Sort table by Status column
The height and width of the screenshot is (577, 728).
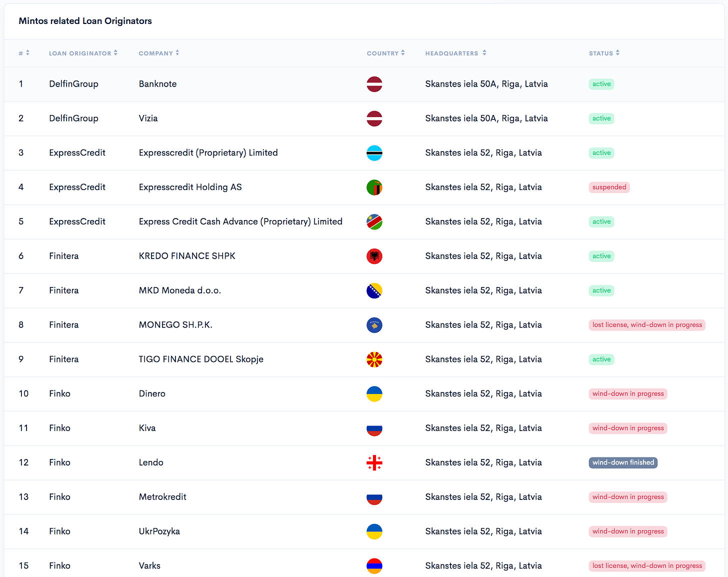pyautogui.click(x=604, y=53)
